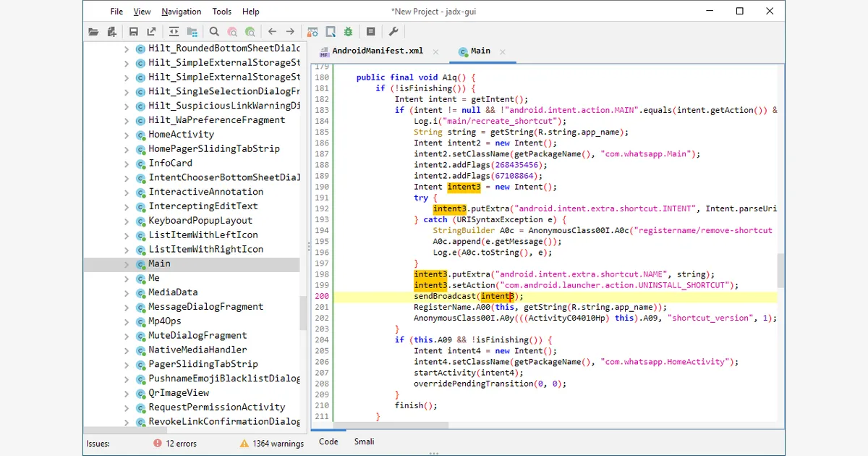Open Text search magnifier icon
This screenshot has height=456, width=868.
pos(214,32)
